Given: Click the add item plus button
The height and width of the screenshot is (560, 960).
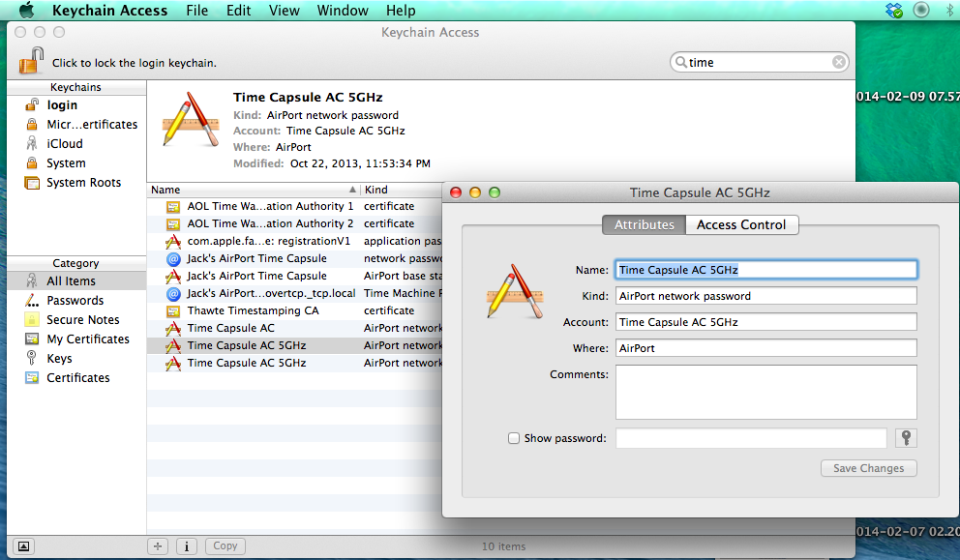Looking at the screenshot, I should tap(158, 545).
